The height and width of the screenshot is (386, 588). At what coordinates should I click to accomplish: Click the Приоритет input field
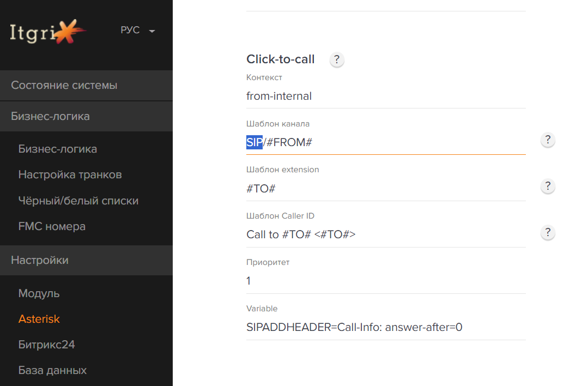click(x=386, y=281)
